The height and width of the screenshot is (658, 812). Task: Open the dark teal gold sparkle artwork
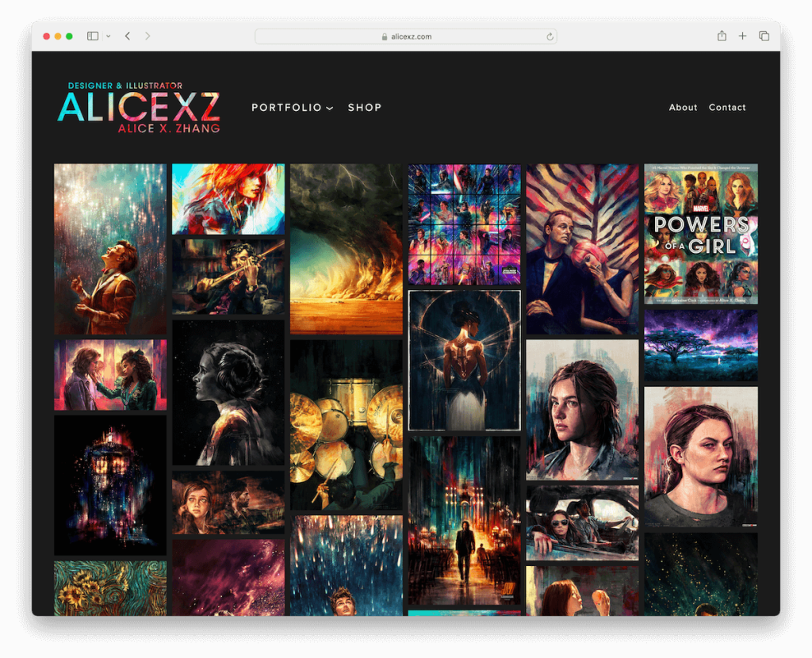point(701,574)
